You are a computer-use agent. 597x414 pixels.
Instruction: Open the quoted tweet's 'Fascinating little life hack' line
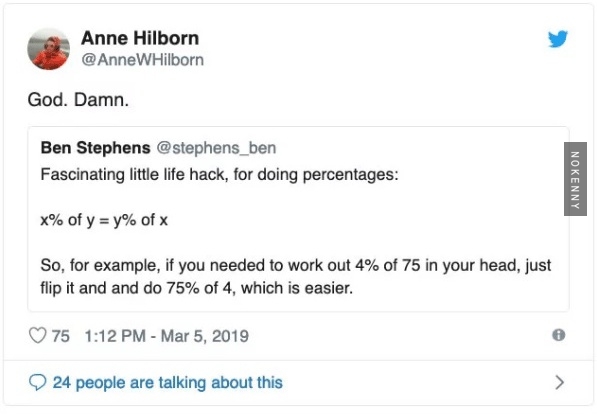click(x=219, y=175)
